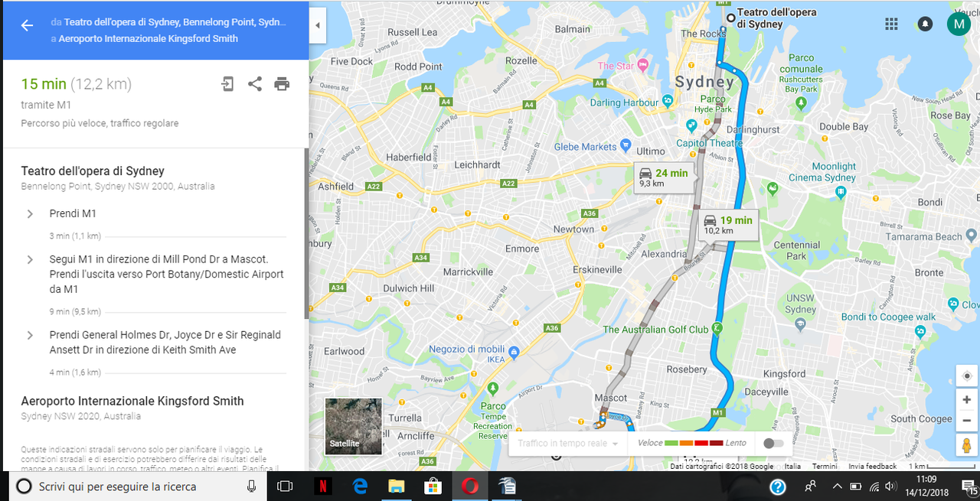Viewport: 980px width, 501px height.
Task: Click the back arrow in directions header
Action: (27, 25)
